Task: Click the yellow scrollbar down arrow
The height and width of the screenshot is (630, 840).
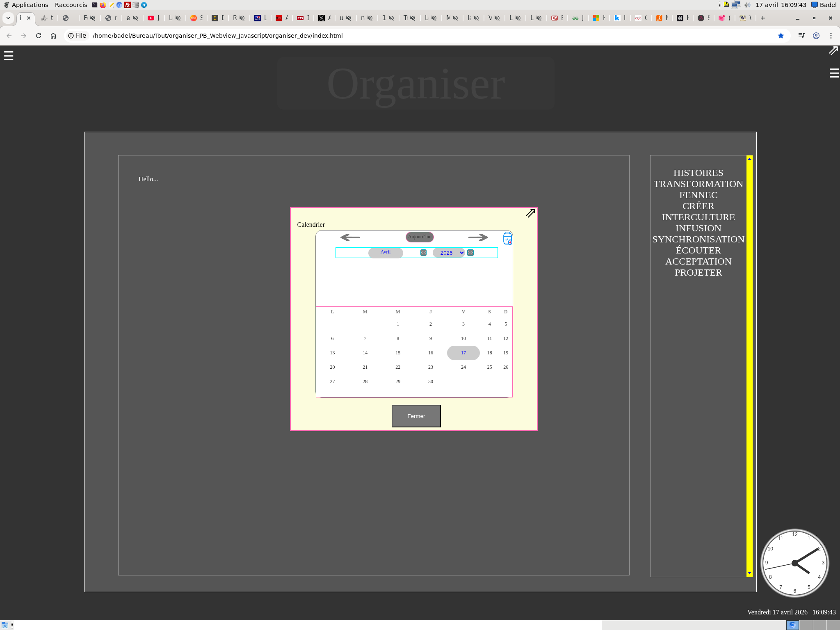Action: coord(749,573)
